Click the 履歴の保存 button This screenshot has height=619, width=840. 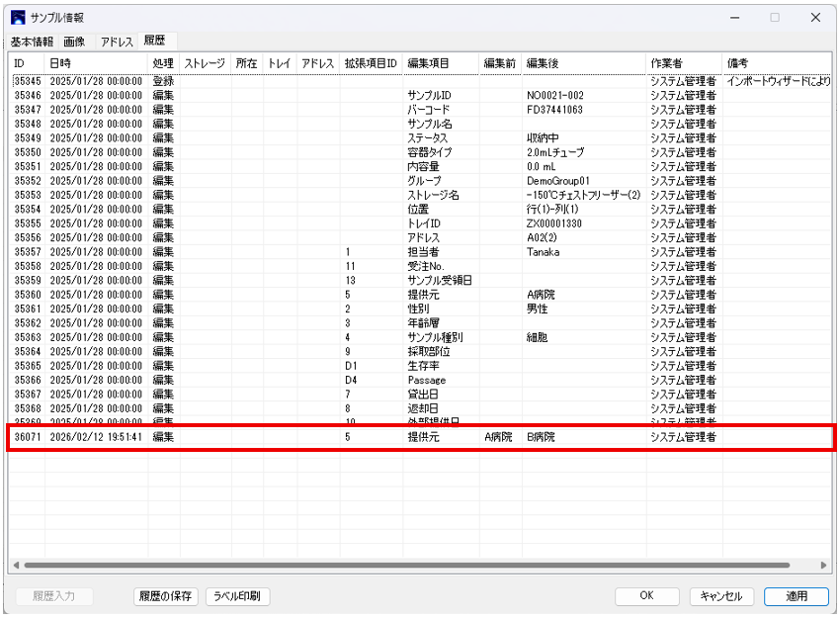[166, 596]
